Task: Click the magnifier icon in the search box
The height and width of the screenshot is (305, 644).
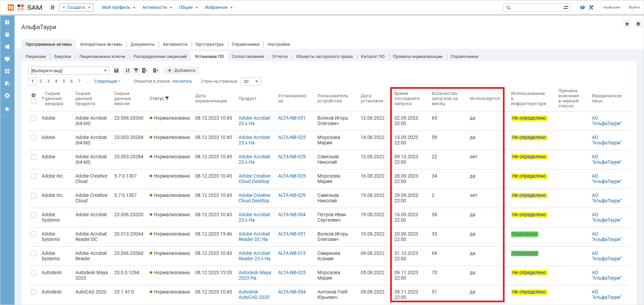Action: pos(508,7)
